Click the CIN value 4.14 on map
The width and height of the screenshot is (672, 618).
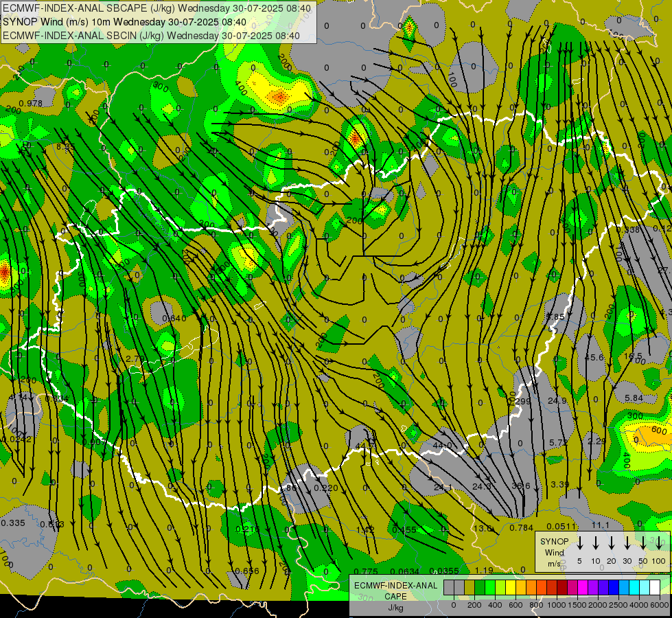[18, 398]
